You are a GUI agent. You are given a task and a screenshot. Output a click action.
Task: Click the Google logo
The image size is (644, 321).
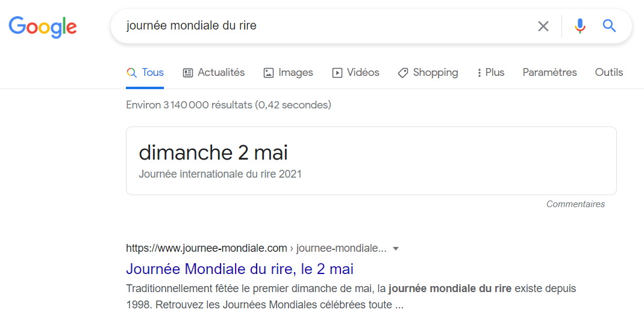pyautogui.click(x=43, y=27)
